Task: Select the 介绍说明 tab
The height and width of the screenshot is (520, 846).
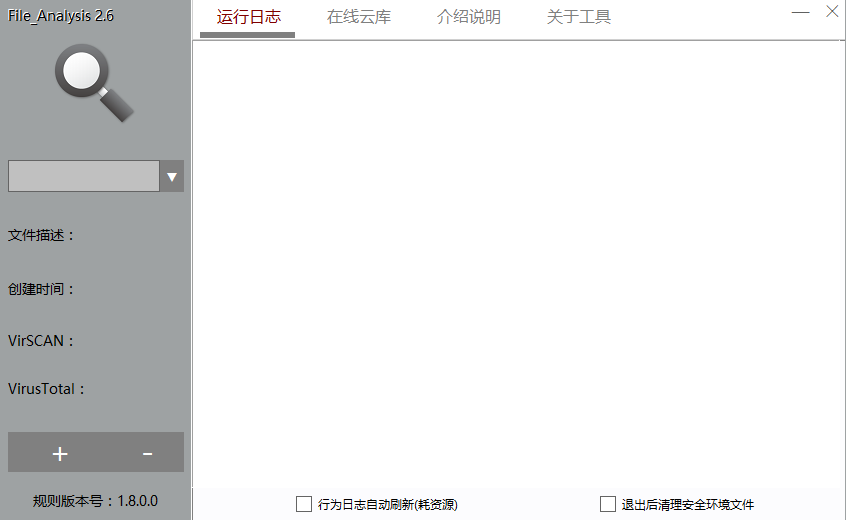Action: (x=469, y=17)
